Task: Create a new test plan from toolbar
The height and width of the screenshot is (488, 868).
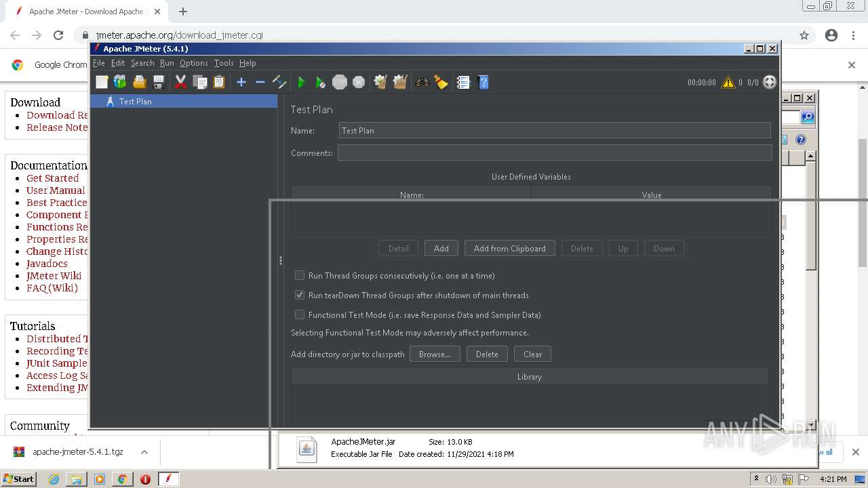Action: coord(102,82)
